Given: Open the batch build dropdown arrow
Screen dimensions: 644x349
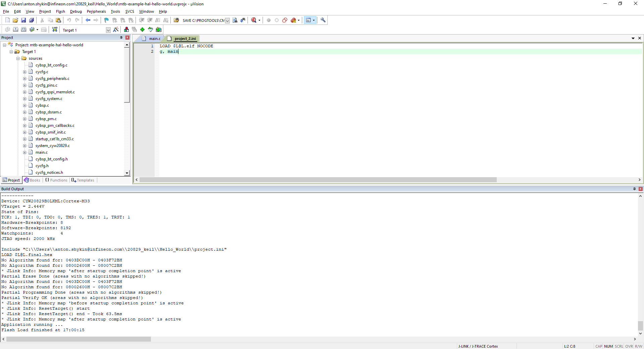Looking at the screenshot, I should (x=37, y=30).
